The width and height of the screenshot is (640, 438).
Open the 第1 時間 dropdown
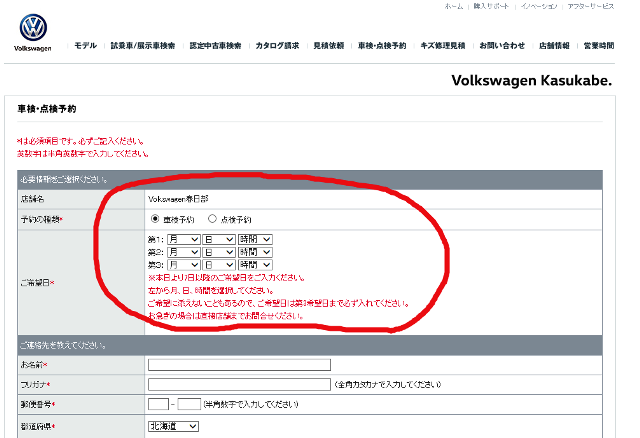(255, 239)
